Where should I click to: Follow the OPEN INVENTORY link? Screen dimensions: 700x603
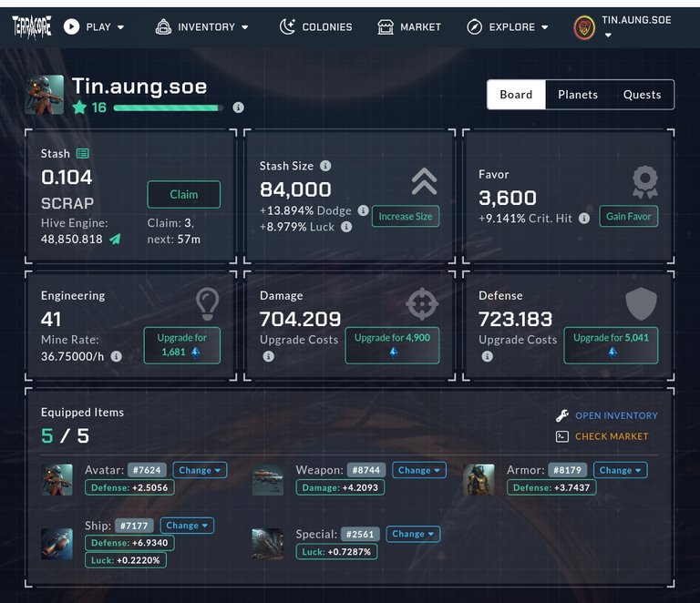pos(616,415)
